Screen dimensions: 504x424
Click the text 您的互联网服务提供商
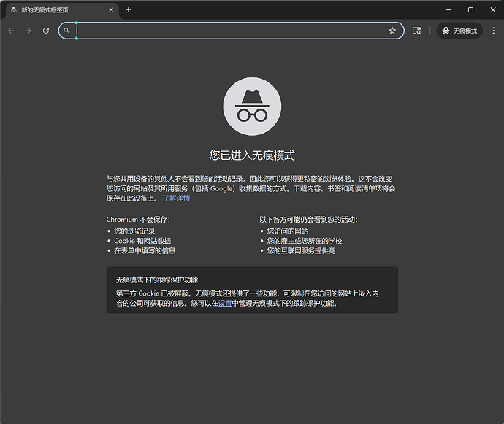point(301,250)
